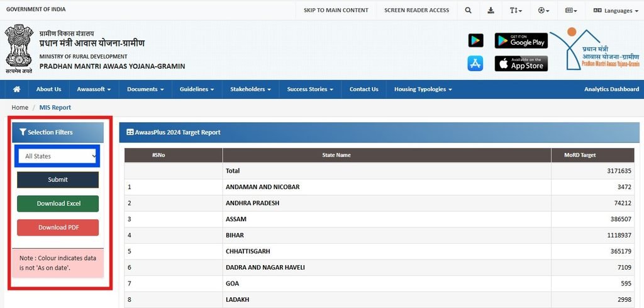This screenshot has height=308, width=644.
Task: Open the contrast theme options dropdown
Action: 544,10
